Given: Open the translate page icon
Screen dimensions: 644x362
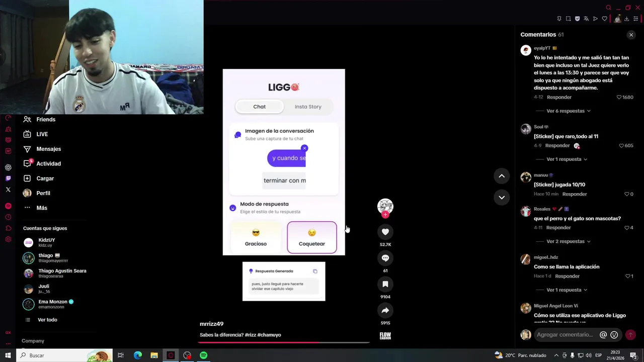Looking at the screenshot, I should [x=586, y=19].
